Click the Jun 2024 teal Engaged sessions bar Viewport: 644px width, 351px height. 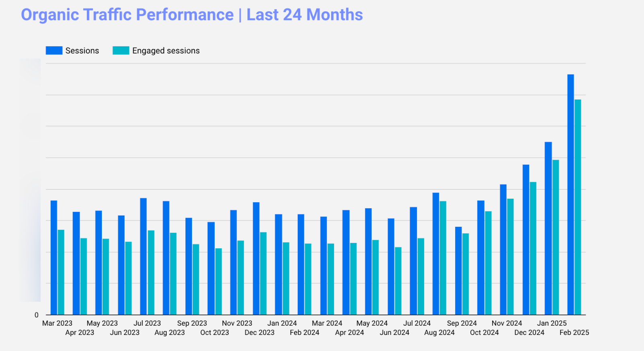[398, 281]
